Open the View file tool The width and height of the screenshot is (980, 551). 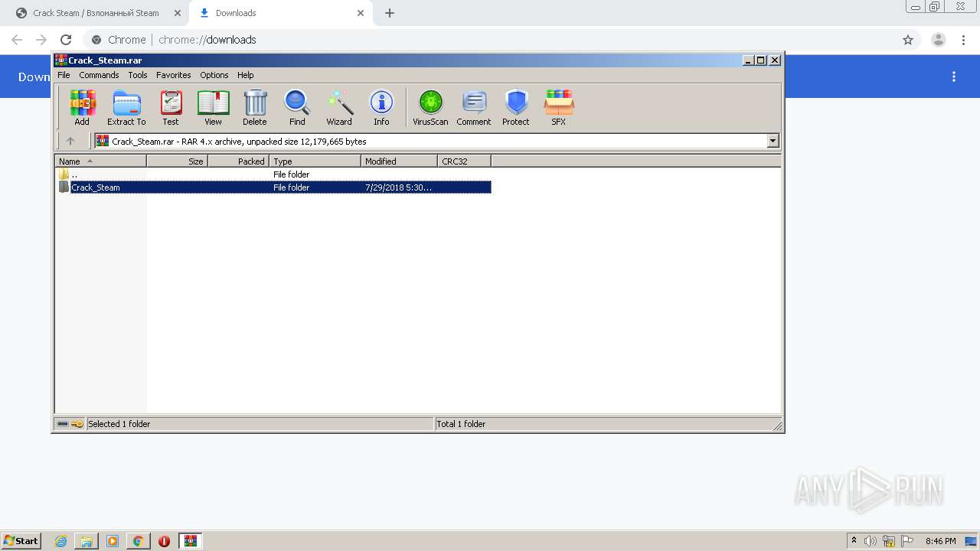(x=213, y=107)
